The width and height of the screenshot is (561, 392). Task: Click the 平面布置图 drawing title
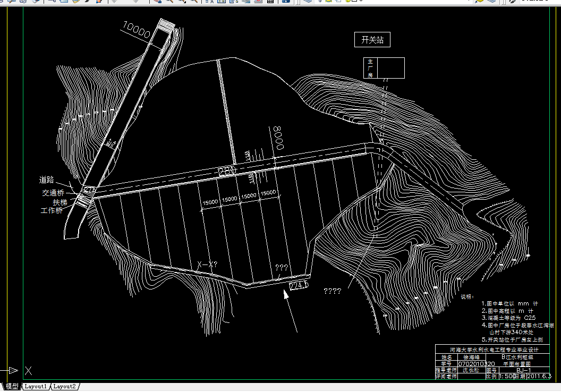click(x=517, y=364)
